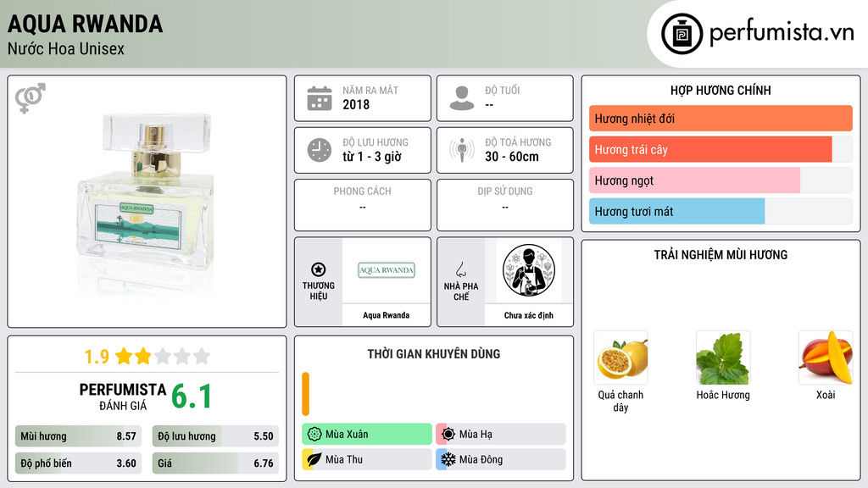Click the Mùa Xuân flower icon
Viewport: 868px width, 488px height.
point(314,435)
